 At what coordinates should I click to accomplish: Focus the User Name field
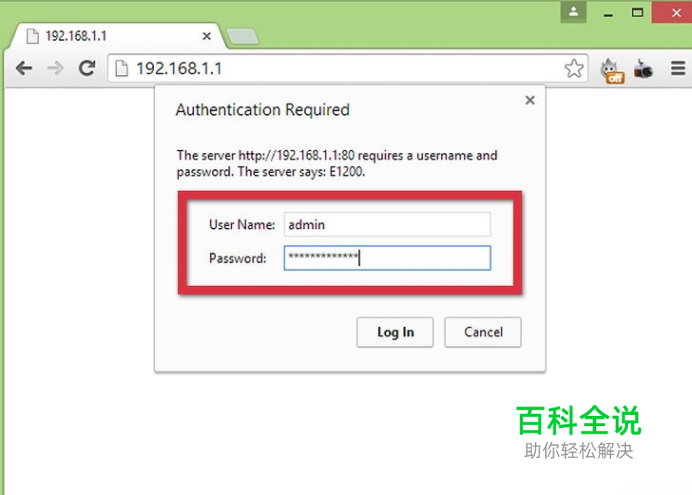click(x=387, y=225)
